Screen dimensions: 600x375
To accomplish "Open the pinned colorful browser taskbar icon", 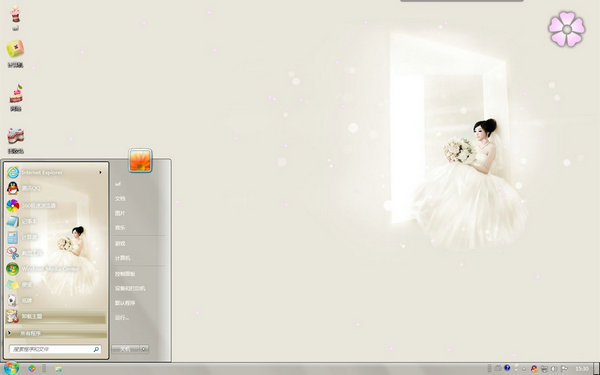I will 32,368.
